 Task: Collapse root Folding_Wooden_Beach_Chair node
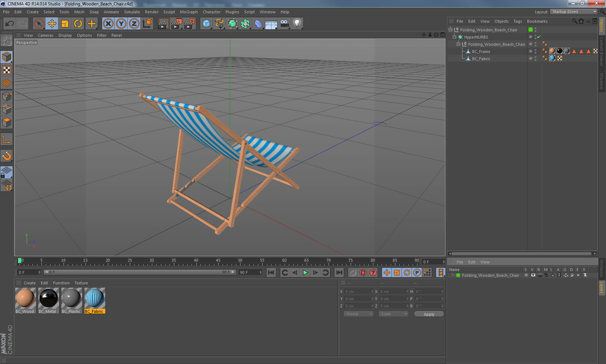(x=451, y=30)
